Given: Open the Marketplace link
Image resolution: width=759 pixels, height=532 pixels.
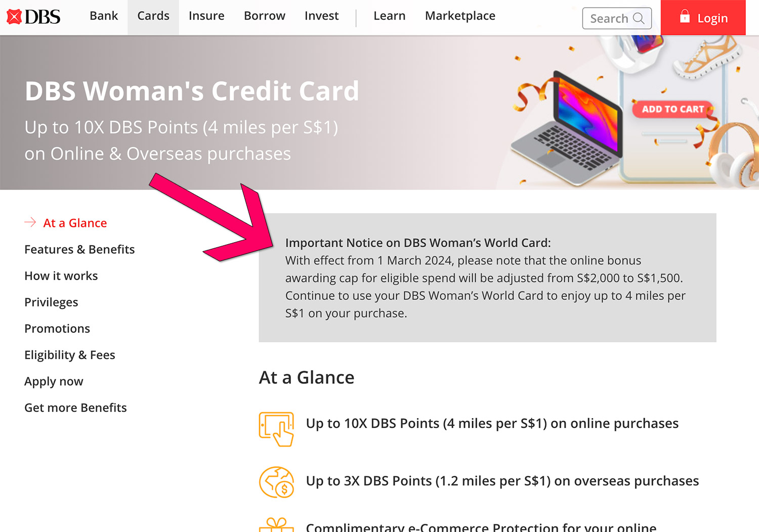Looking at the screenshot, I should click(x=460, y=16).
